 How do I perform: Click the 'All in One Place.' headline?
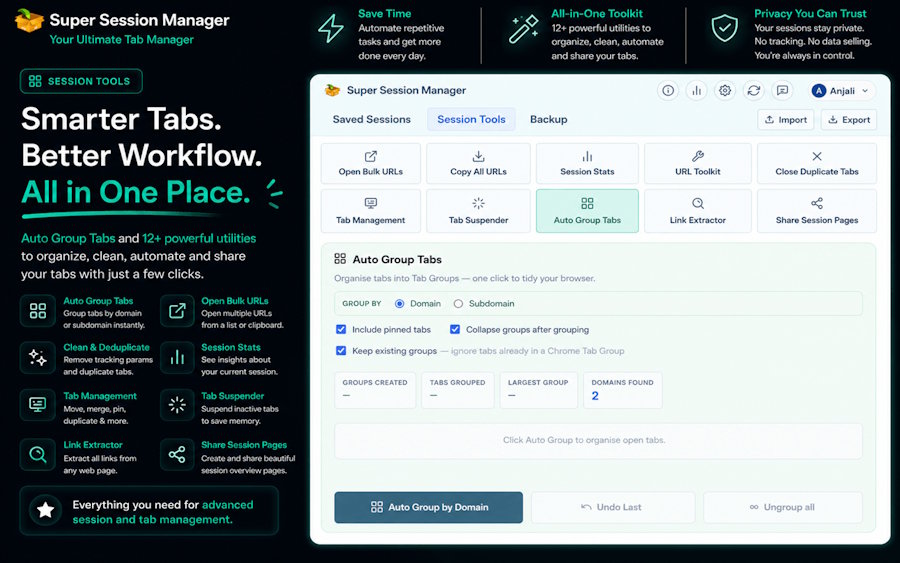coord(136,192)
